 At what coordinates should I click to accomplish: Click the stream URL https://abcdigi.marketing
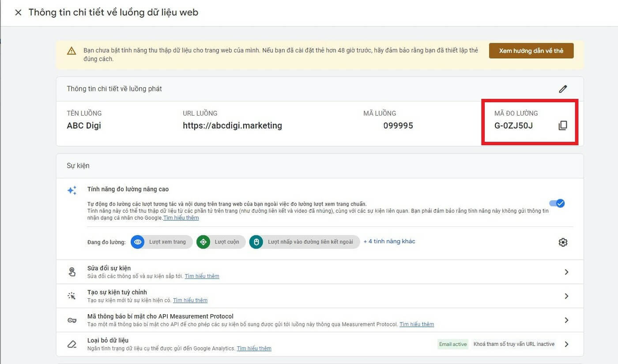pyautogui.click(x=232, y=126)
